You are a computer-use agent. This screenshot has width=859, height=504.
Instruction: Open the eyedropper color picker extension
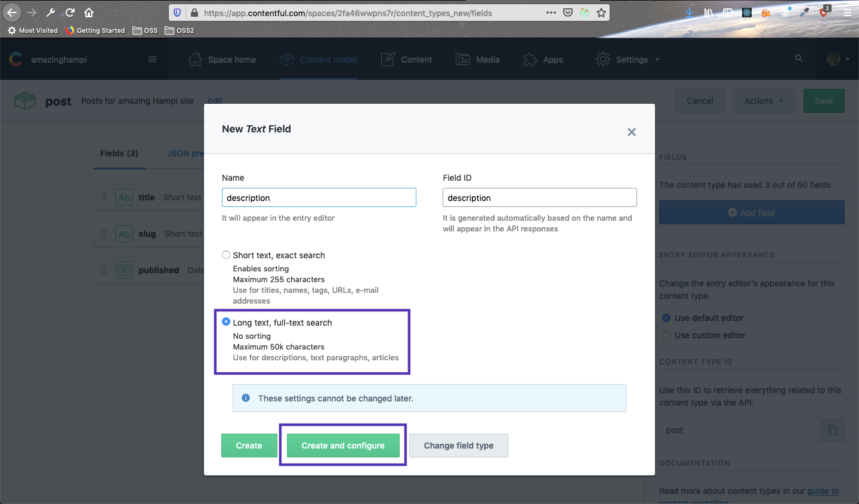tap(805, 13)
